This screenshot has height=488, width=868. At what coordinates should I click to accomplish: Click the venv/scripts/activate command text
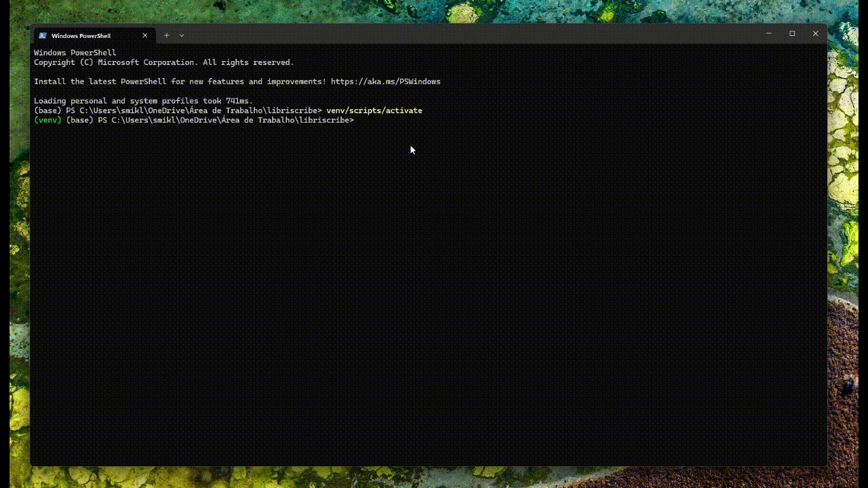[374, 110]
